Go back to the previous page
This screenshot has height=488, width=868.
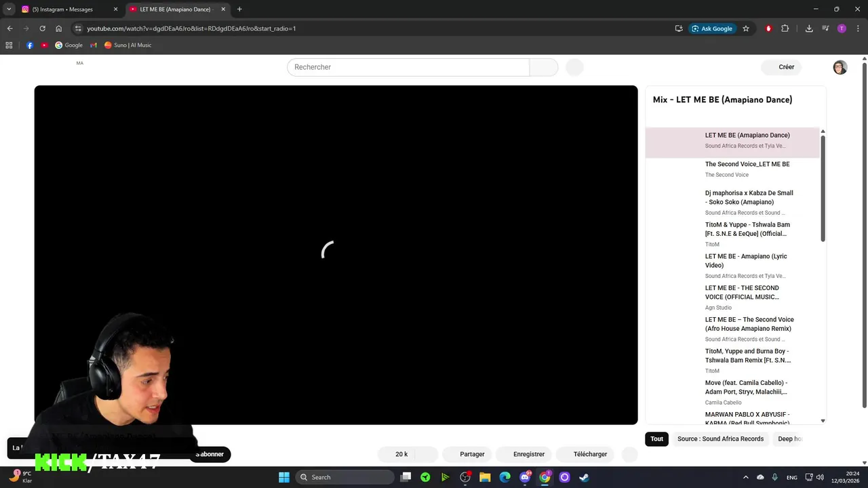click(x=9, y=28)
